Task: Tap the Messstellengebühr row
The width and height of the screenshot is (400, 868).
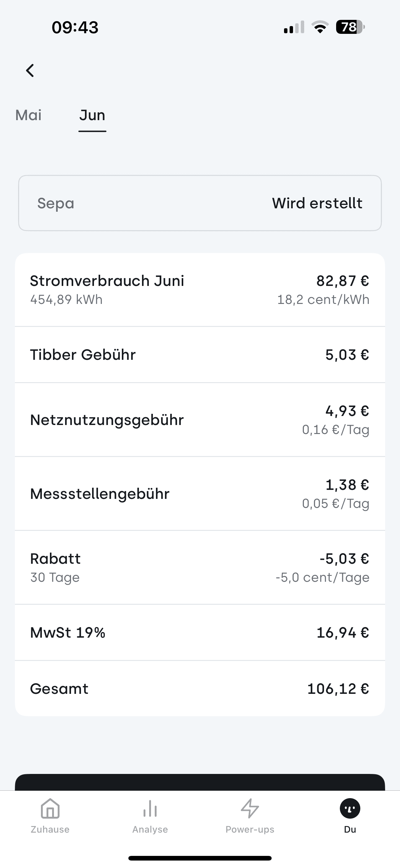Action: click(x=200, y=494)
